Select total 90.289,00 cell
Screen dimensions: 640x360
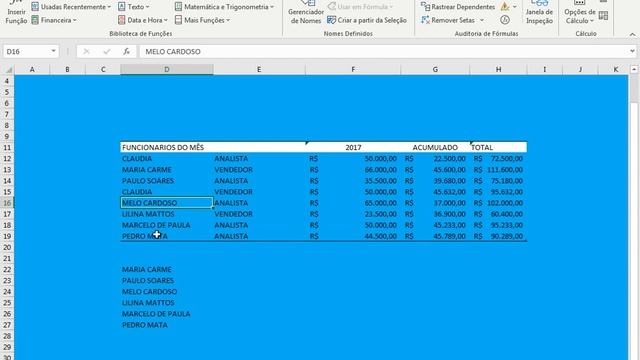click(498, 236)
